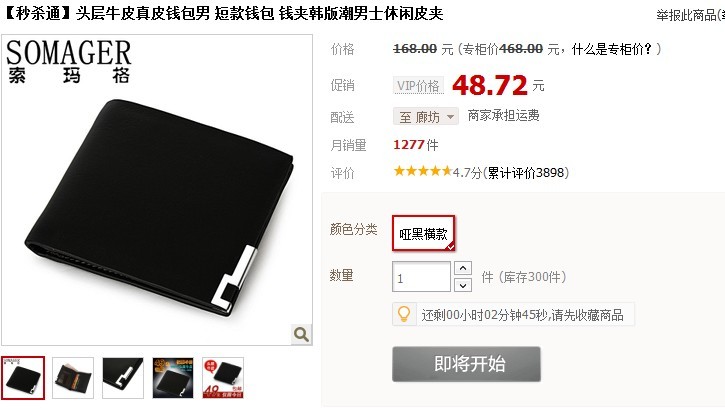Viewport: 725px width, 411px height.
Task: Select the fifth thumbnail with red price tag
Action: click(x=223, y=378)
